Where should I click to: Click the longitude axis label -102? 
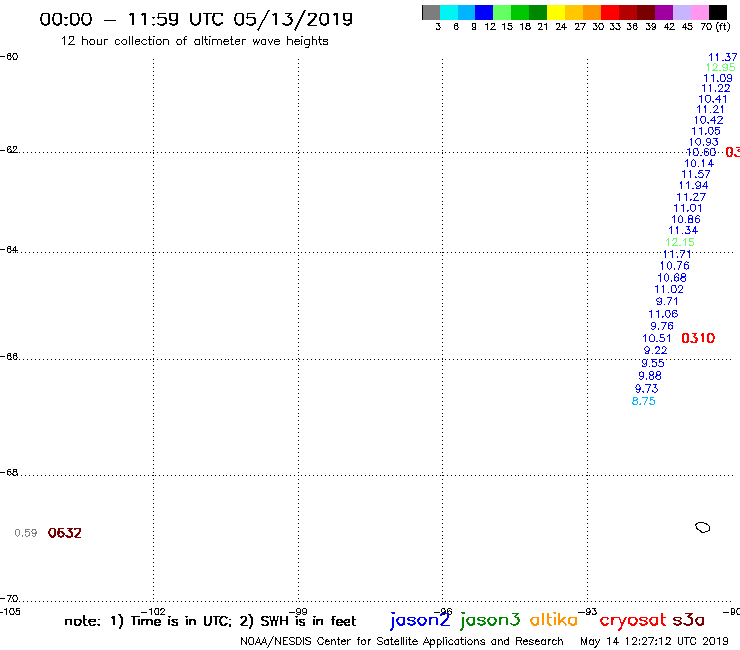[153, 612]
